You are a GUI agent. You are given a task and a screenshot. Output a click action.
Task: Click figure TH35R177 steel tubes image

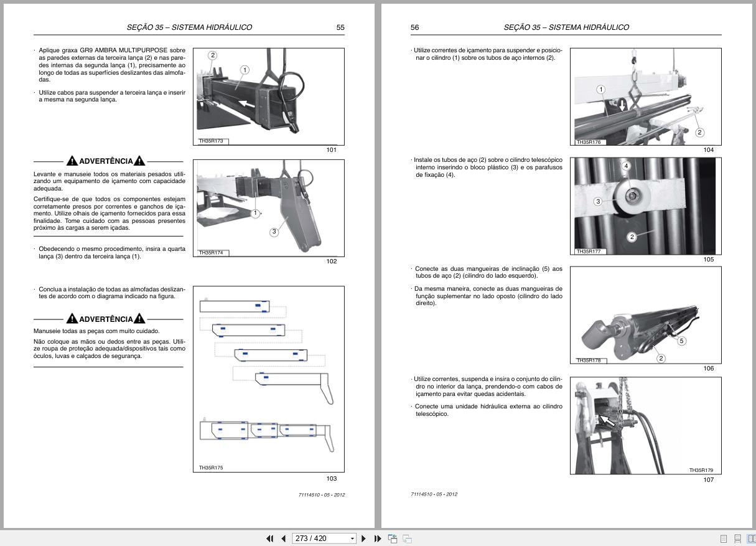pyautogui.click(x=646, y=205)
